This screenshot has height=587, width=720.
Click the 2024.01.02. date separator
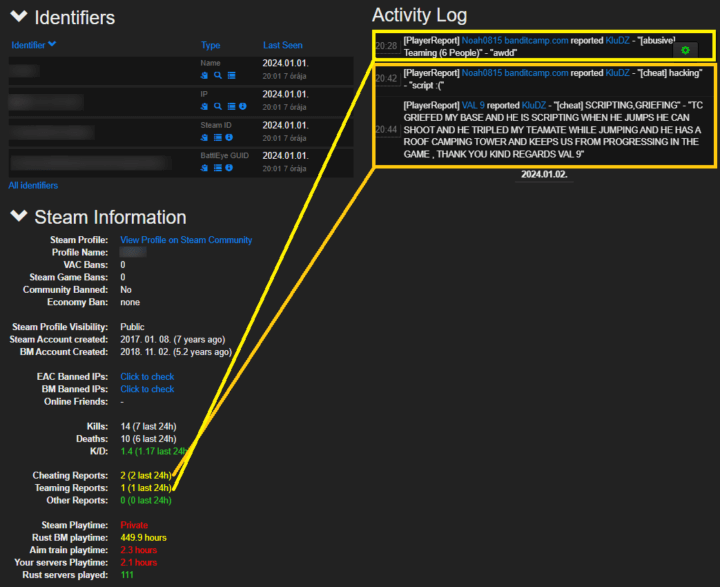point(544,175)
